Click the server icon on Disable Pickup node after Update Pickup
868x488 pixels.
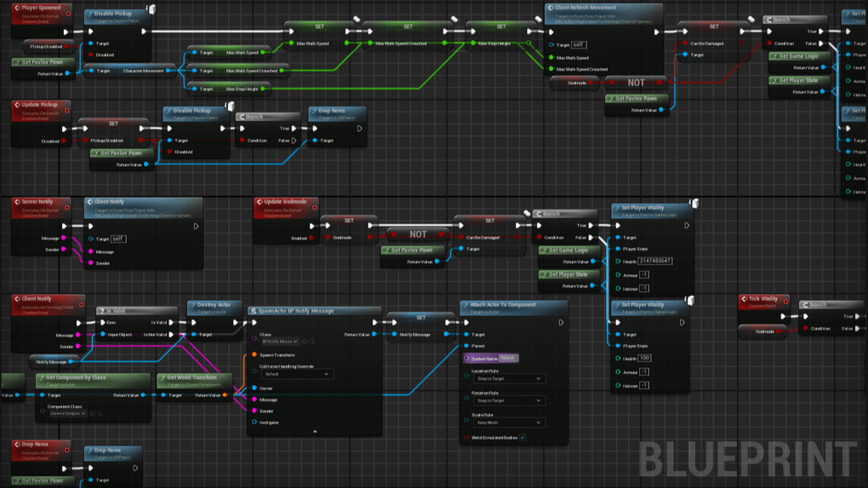point(230,106)
